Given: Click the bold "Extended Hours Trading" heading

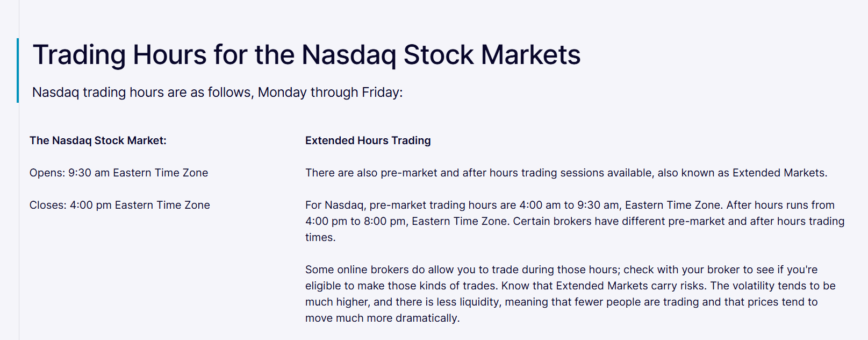Looking at the screenshot, I should pos(368,140).
